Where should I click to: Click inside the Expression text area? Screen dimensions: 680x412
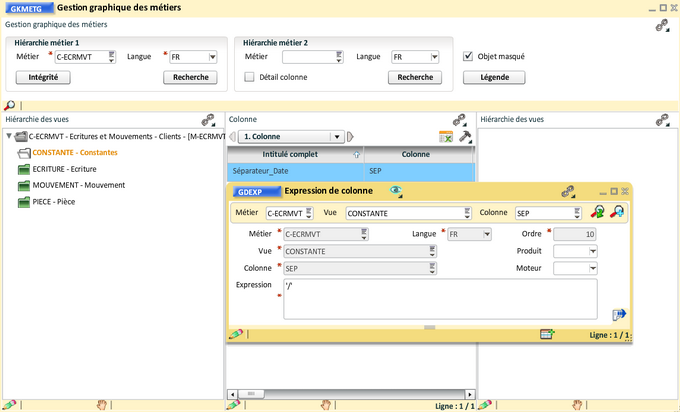[440, 299]
